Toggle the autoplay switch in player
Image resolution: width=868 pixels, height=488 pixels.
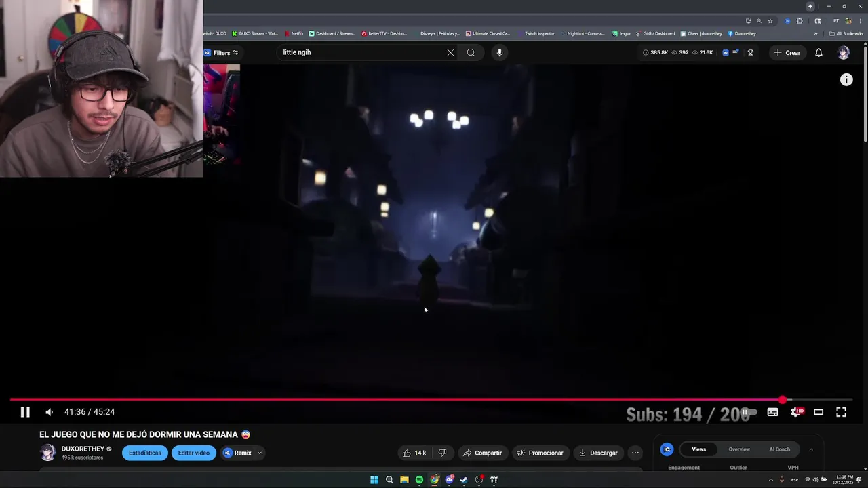coord(748,412)
